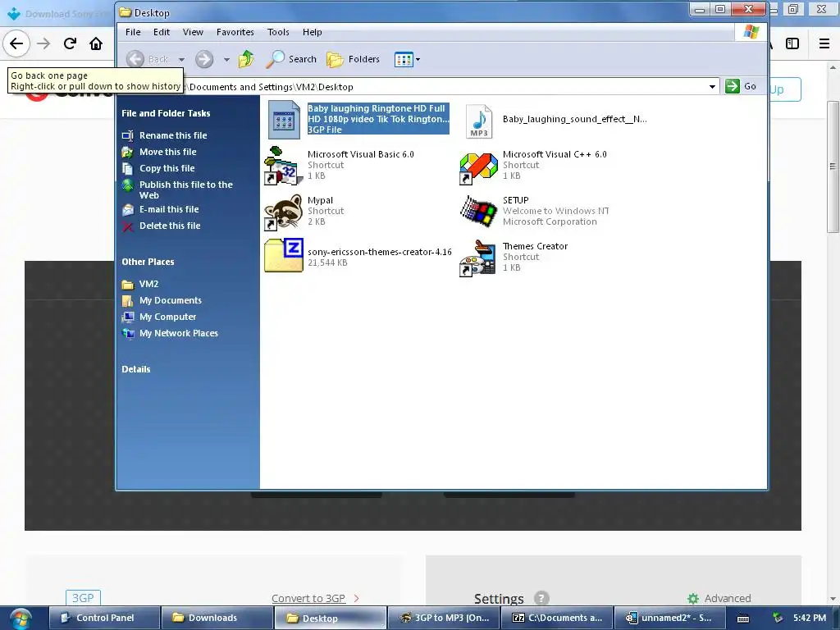Image resolution: width=840 pixels, height=630 pixels.
Task: Click Delete this file task
Action: 170,226
